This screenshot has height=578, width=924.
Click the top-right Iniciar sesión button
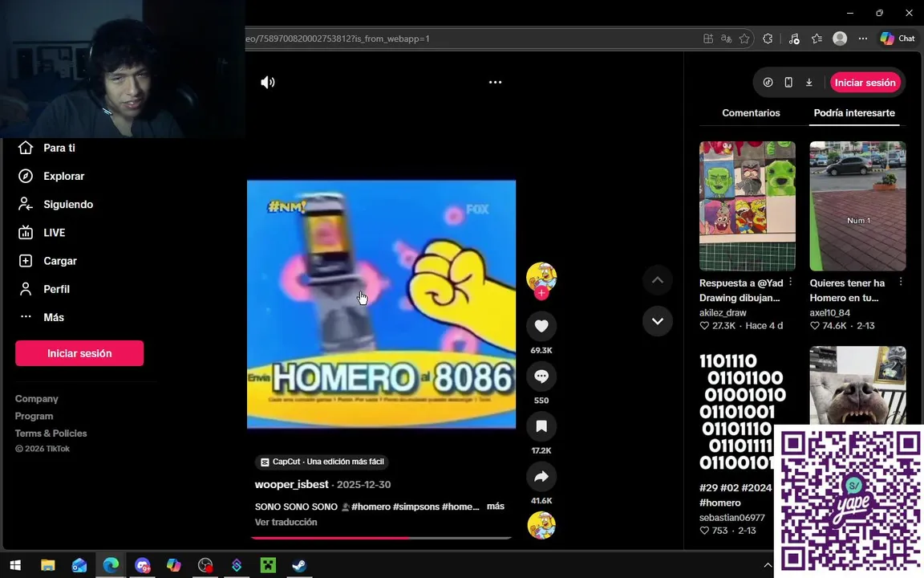coord(865,83)
